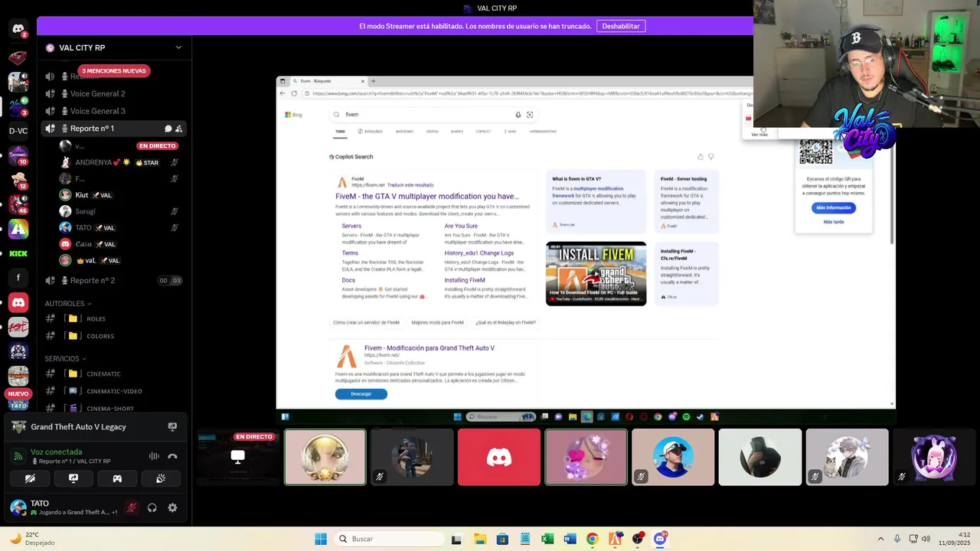This screenshot has height=551, width=980.
Task: Click Más información in shared QR popup
Action: point(834,208)
